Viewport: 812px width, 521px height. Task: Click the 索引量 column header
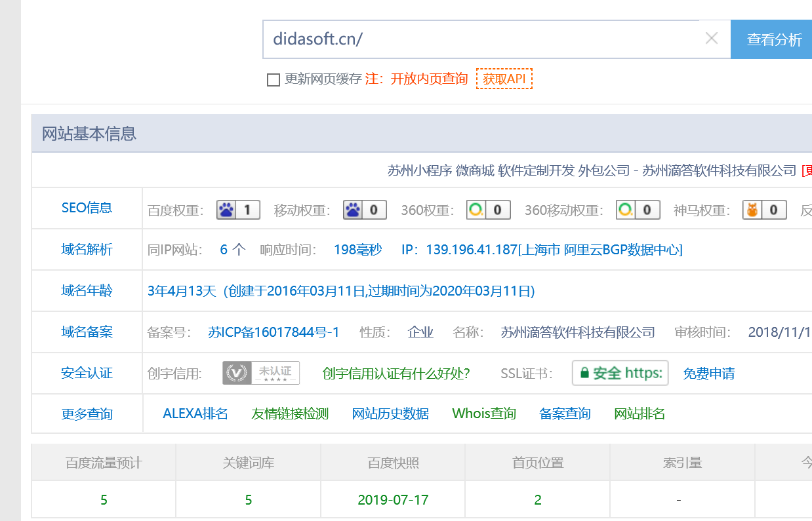tap(682, 463)
